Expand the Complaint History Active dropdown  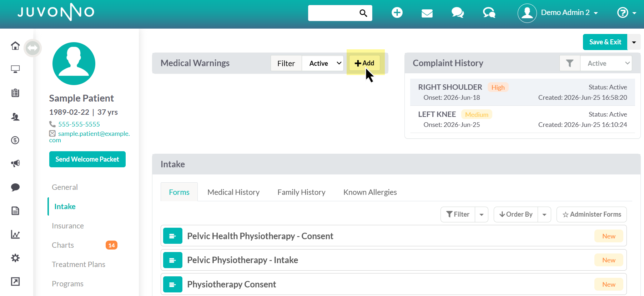coord(606,63)
